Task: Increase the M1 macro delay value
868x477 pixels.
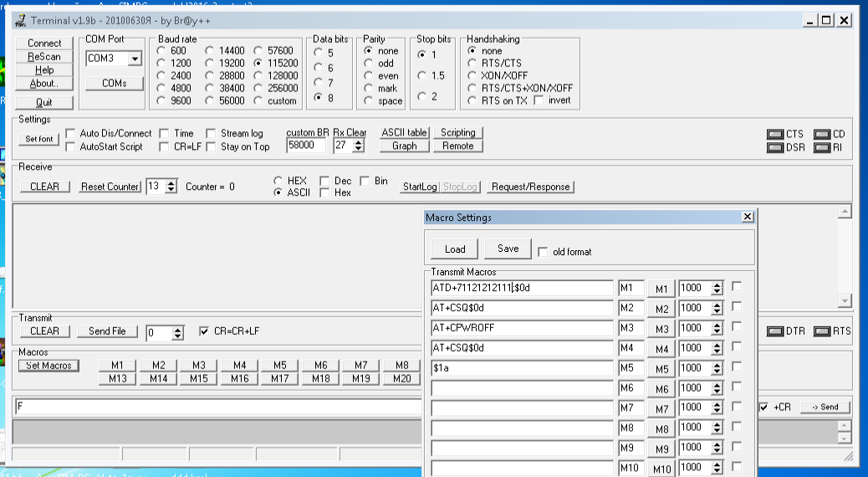Action: pyautogui.click(x=717, y=285)
